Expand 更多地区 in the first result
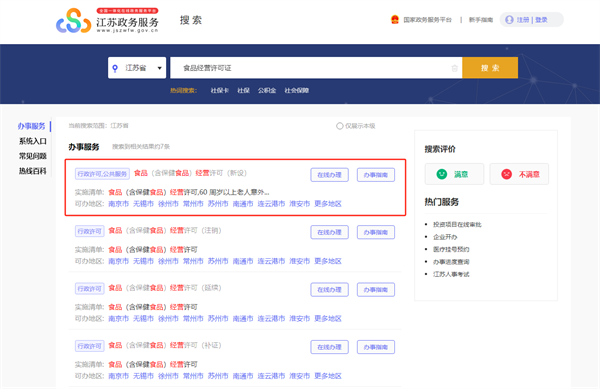Viewport: 600px width, 389px height. pyautogui.click(x=328, y=203)
